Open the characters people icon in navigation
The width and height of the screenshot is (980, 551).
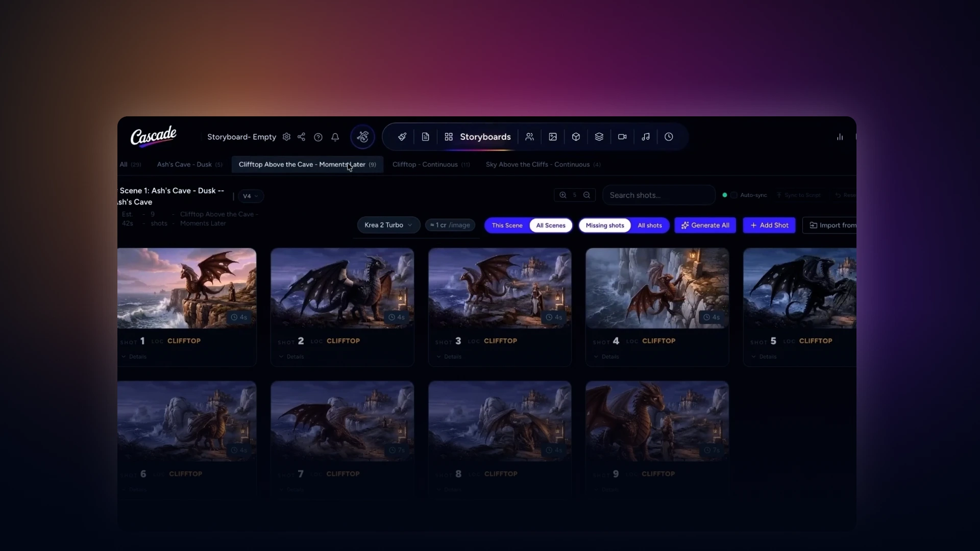tap(529, 137)
